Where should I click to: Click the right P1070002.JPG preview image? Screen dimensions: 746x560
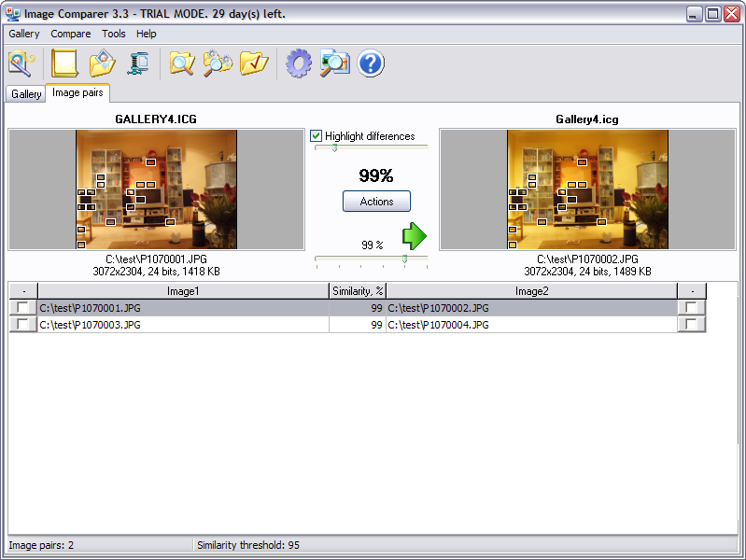587,189
